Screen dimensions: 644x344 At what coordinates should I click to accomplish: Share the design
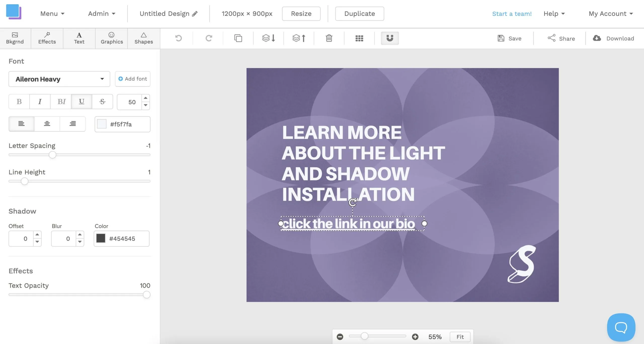[561, 38]
